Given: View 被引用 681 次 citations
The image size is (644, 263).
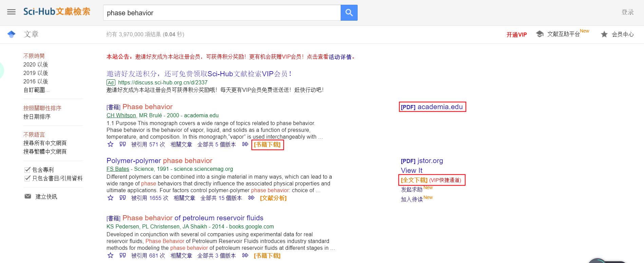Looking at the screenshot, I should pos(148,256).
